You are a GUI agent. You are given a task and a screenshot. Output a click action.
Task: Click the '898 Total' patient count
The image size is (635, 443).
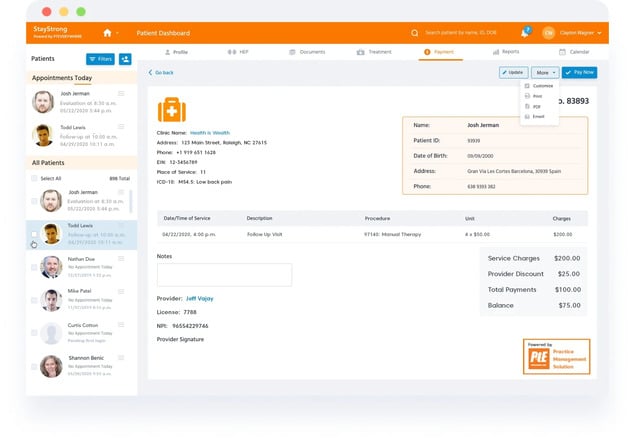click(119, 179)
